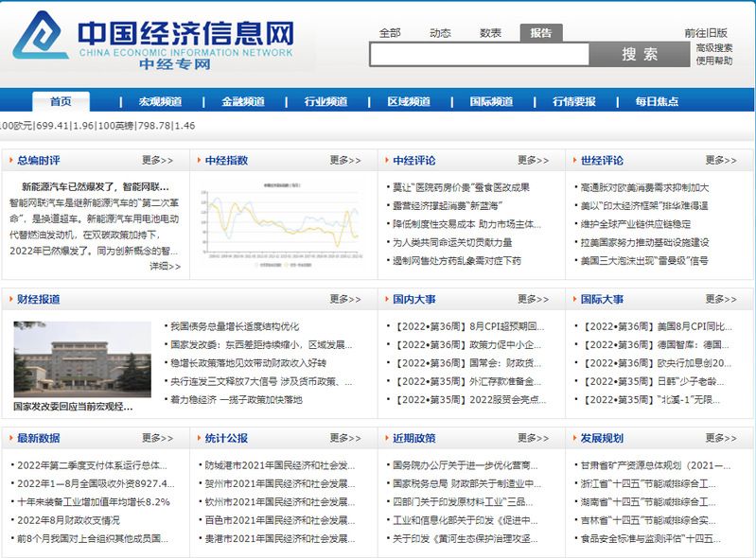Open 每日焦点 from the navigation bar
The height and width of the screenshot is (558, 756).
[x=656, y=102]
